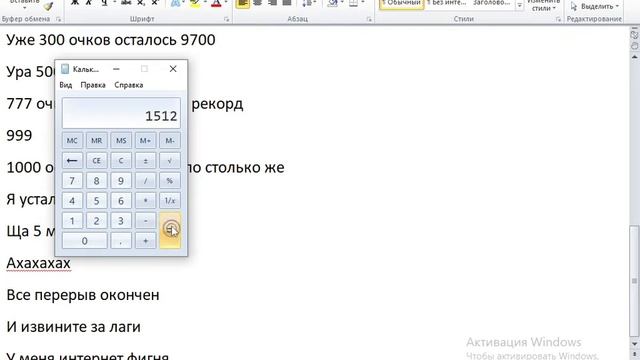Open the Шрифт group dialog launcher
The height and width of the screenshot is (360, 640).
227,19
